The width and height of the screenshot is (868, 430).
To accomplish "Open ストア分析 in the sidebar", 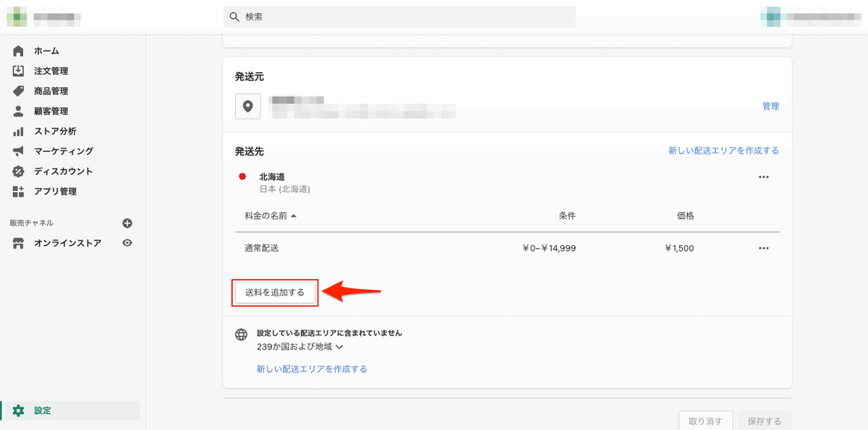I will [x=56, y=132].
